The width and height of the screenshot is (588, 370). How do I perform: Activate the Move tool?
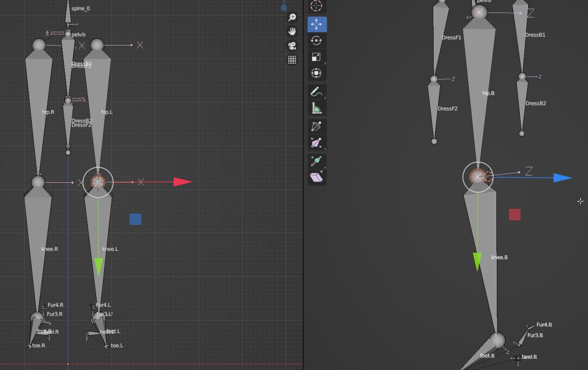[317, 24]
